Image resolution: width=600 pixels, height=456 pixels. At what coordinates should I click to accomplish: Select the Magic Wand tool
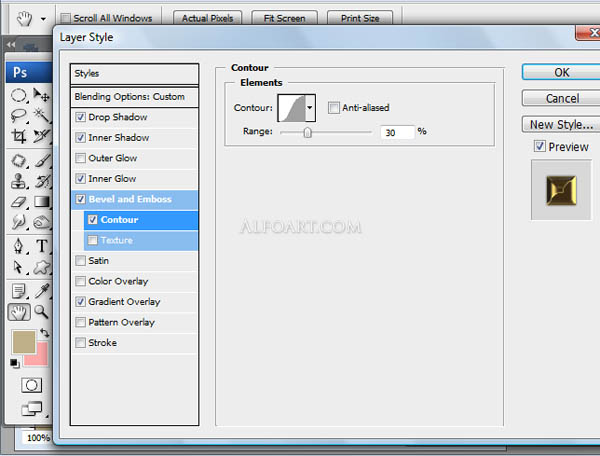(41, 115)
